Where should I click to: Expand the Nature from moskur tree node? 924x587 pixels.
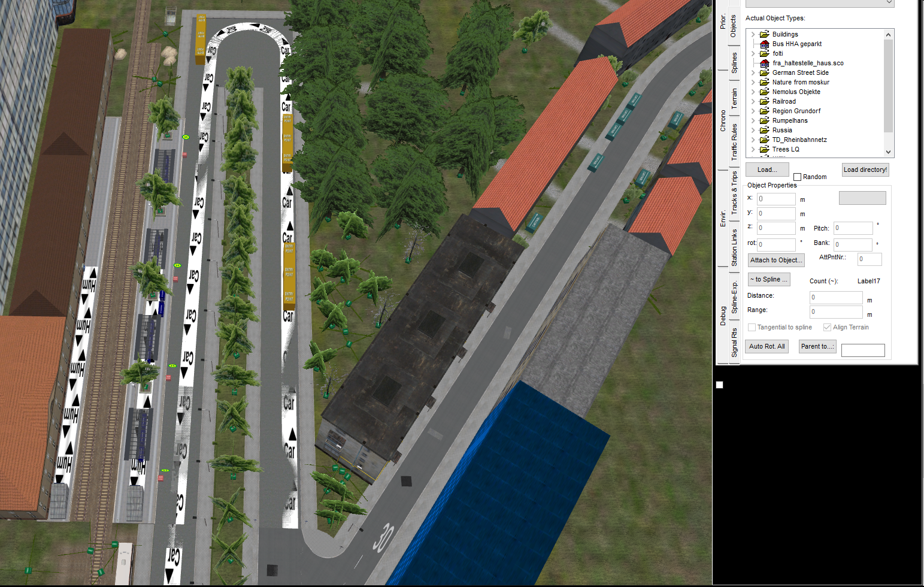coord(753,83)
